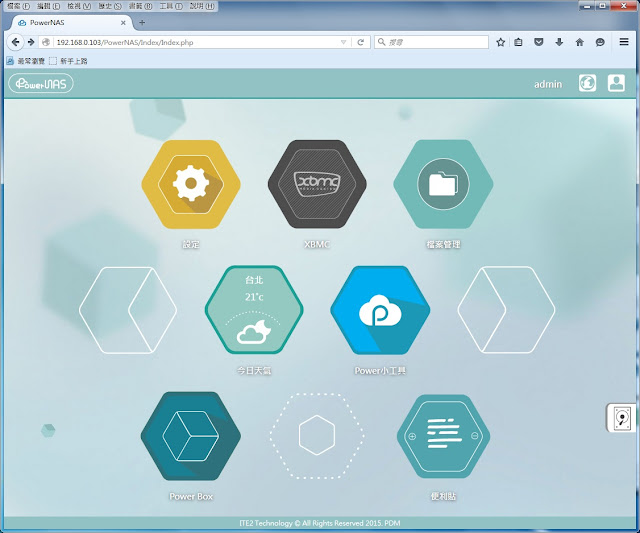Image resolution: width=640 pixels, height=533 pixels.
Task: Open the file manager folder hexagon
Action: [x=443, y=184]
